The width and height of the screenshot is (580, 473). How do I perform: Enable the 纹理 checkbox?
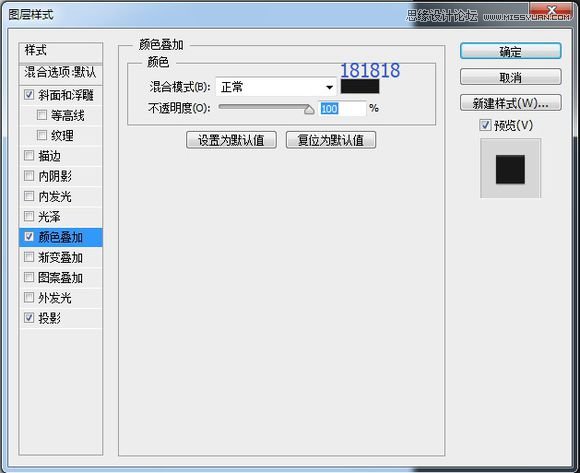(x=42, y=135)
